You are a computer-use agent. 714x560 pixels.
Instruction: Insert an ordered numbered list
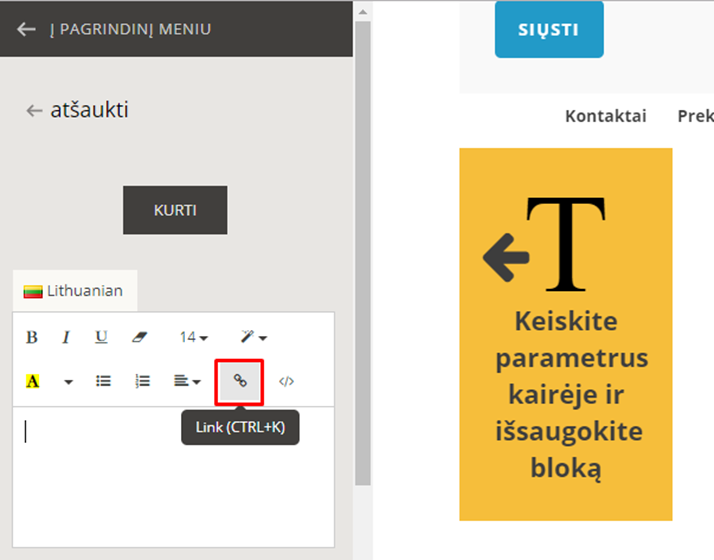(143, 382)
